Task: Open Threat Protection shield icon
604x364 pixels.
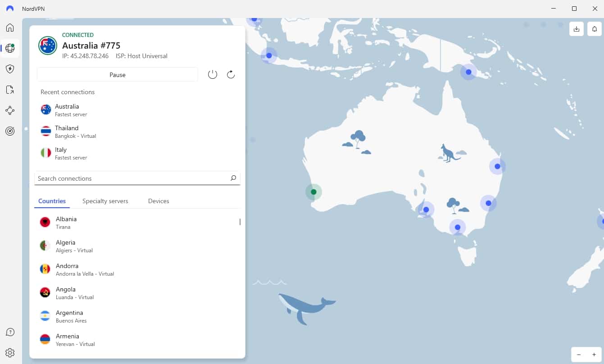Action: pos(10,69)
